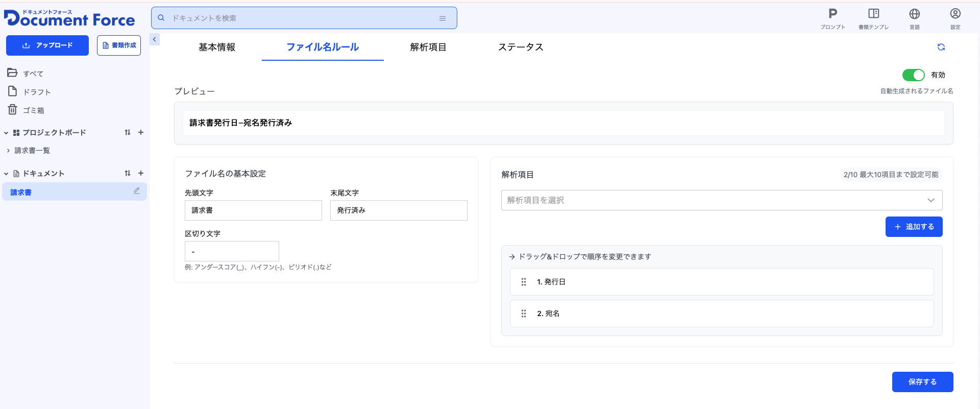The height and width of the screenshot is (409, 980).
Task: Switch to the 基本情報 tab
Action: click(x=217, y=47)
